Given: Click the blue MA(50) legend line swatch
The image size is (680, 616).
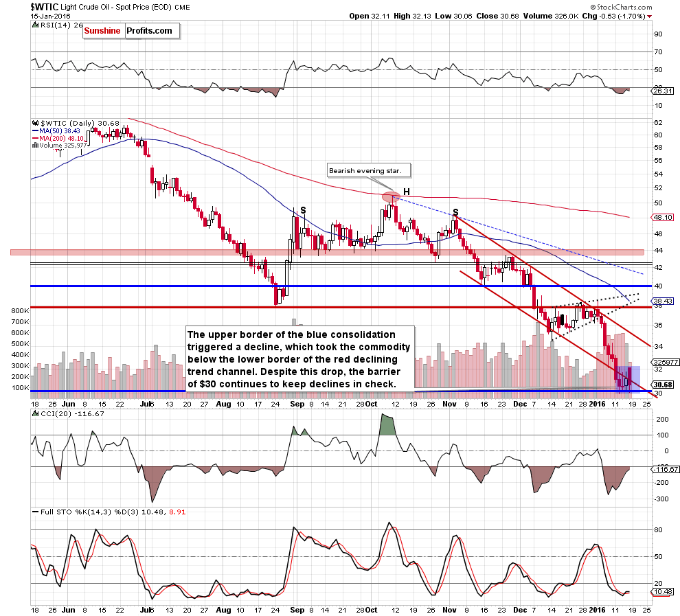Looking at the screenshot, I should pos(36,131).
